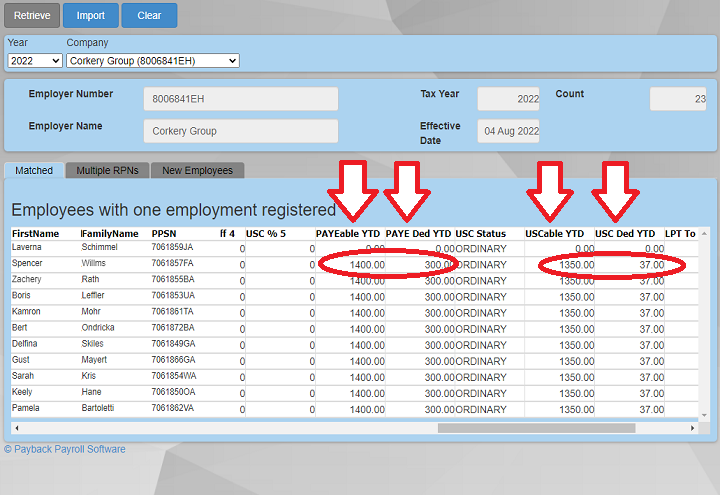Click the table's horizontal scrollbar right arrow
720x495 pixels.
click(x=692, y=428)
